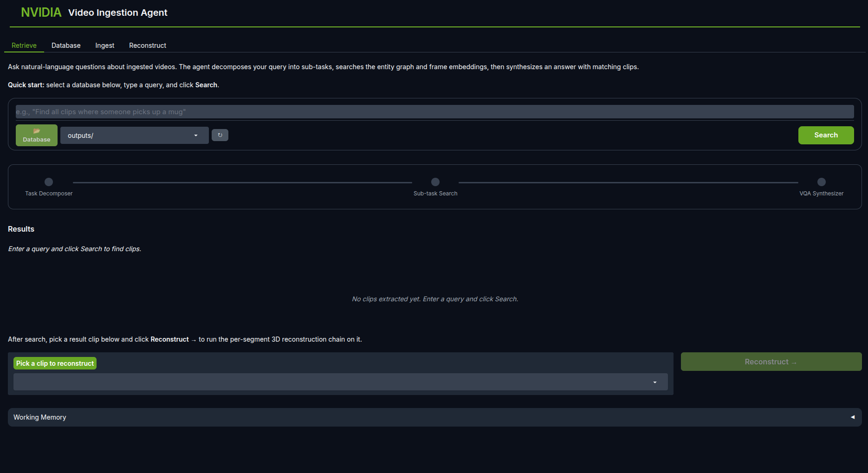Screen dimensions: 868x473
Task: Click the Video Ingestion Agent title
Action: point(118,13)
